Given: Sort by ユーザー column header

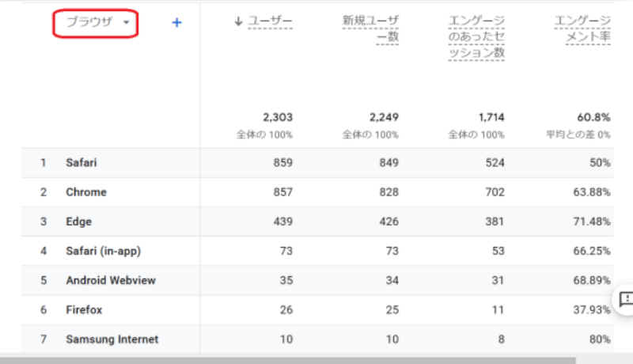Looking at the screenshot, I should point(270,21).
